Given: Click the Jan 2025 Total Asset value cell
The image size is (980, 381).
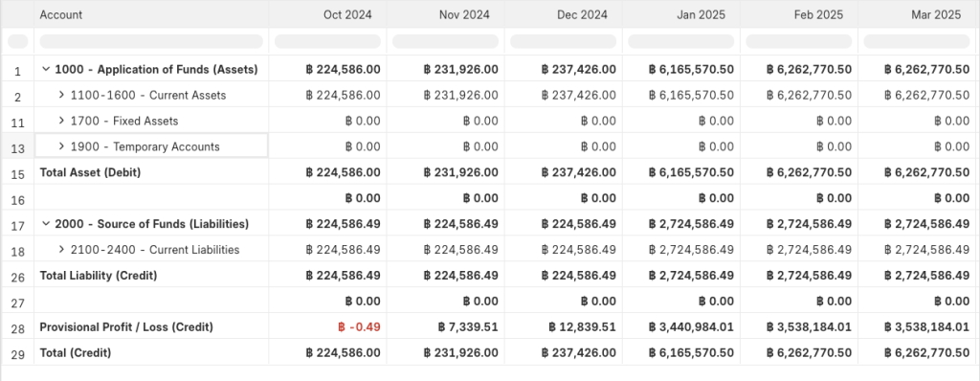Looking at the screenshot, I should 681,172.
